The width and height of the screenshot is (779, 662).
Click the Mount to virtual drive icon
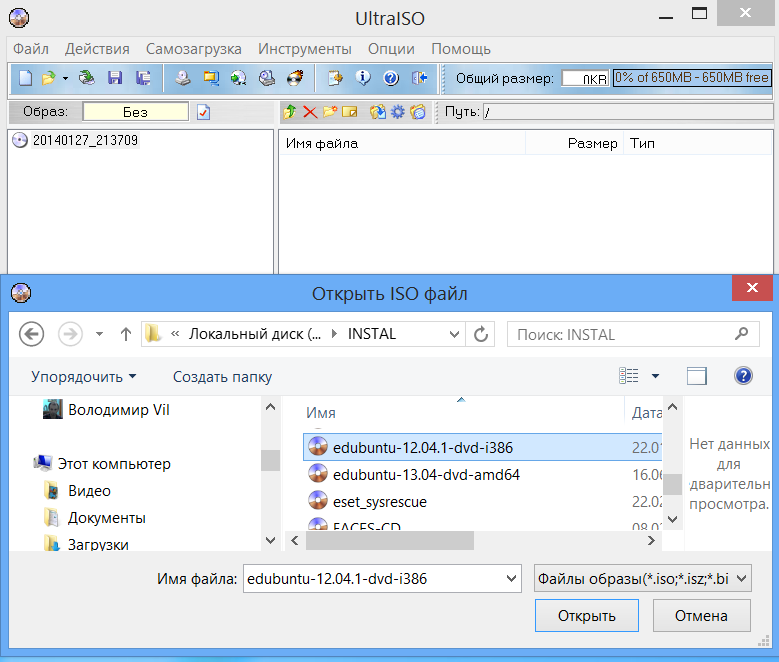(x=267, y=78)
